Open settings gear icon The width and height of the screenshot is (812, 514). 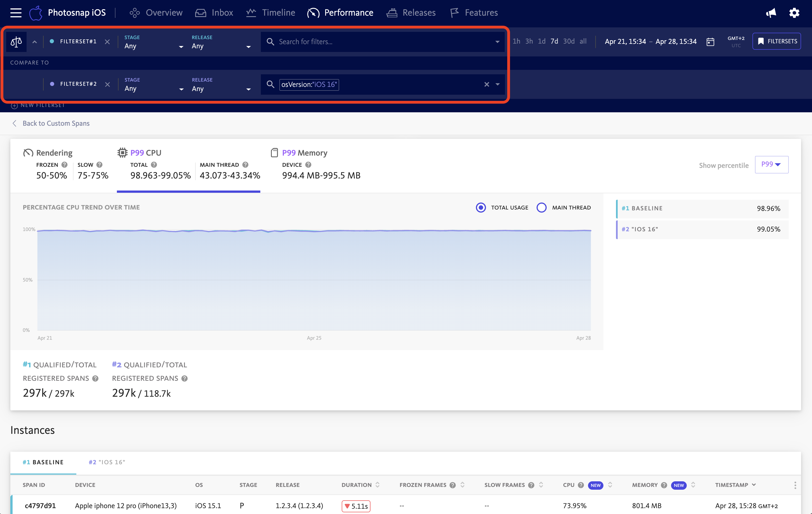pos(794,13)
